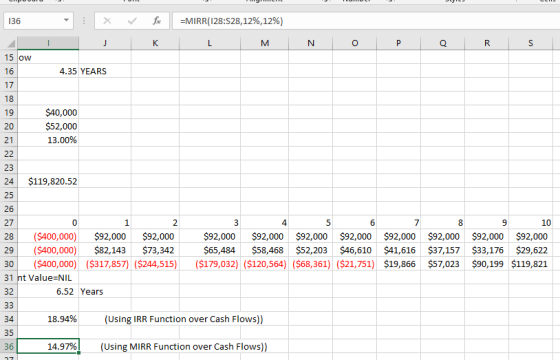Click the Select All corner triangle
560x360 pixels.
coord(11,44)
